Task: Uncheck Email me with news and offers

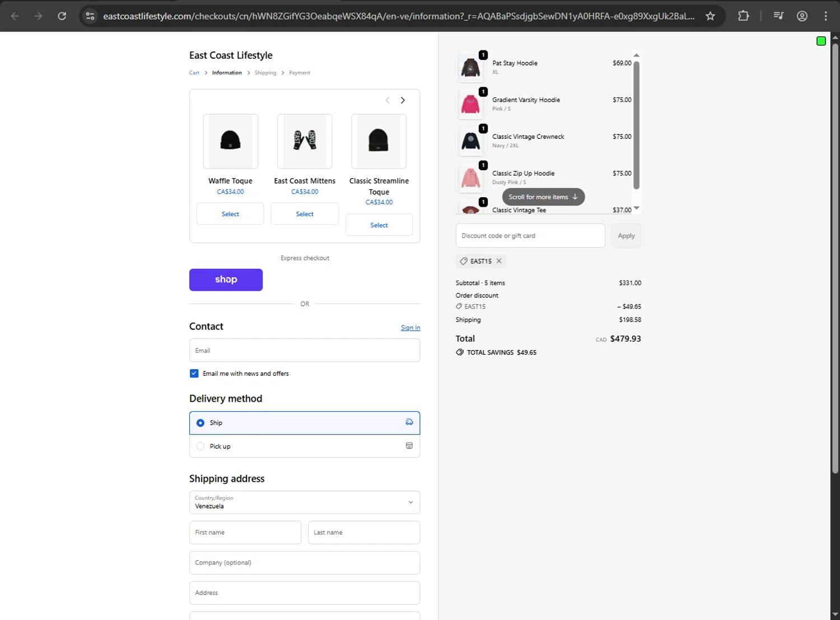Action: 194,374
